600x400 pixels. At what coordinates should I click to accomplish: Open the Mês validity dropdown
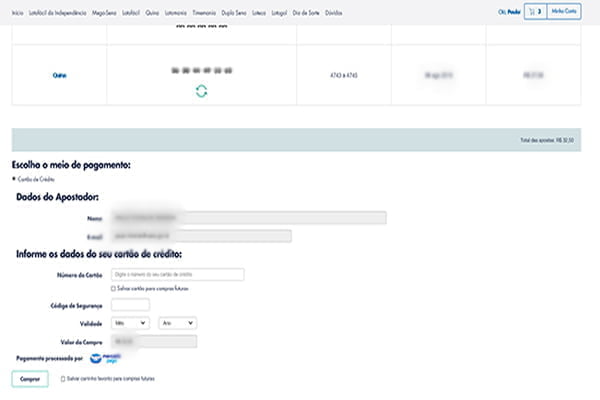click(131, 323)
